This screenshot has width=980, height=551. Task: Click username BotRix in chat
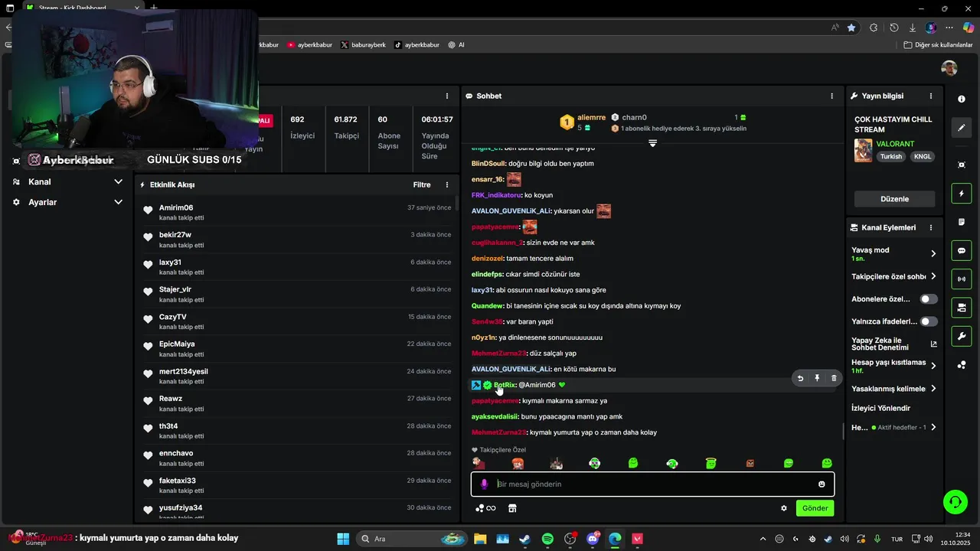(505, 385)
